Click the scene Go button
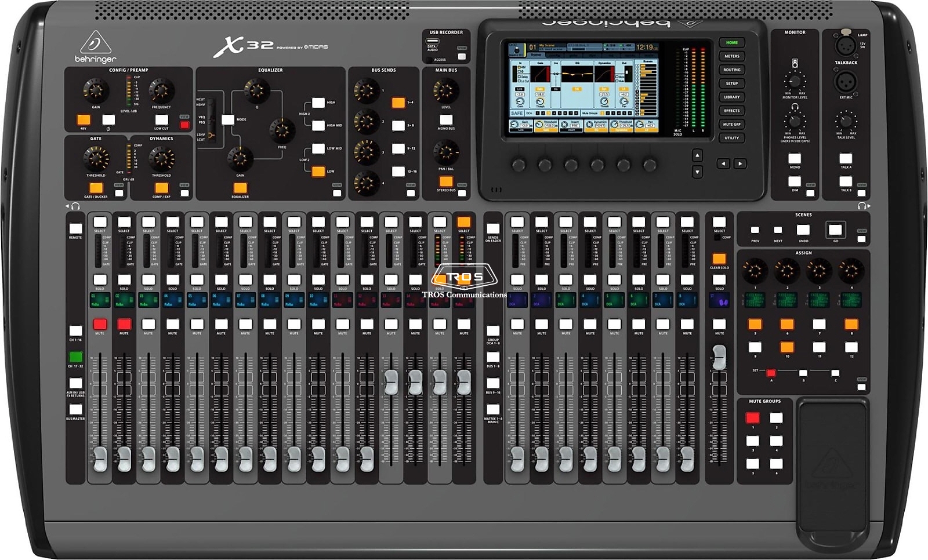Viewport: 928px width, 560px height. [x=835, y=230]
